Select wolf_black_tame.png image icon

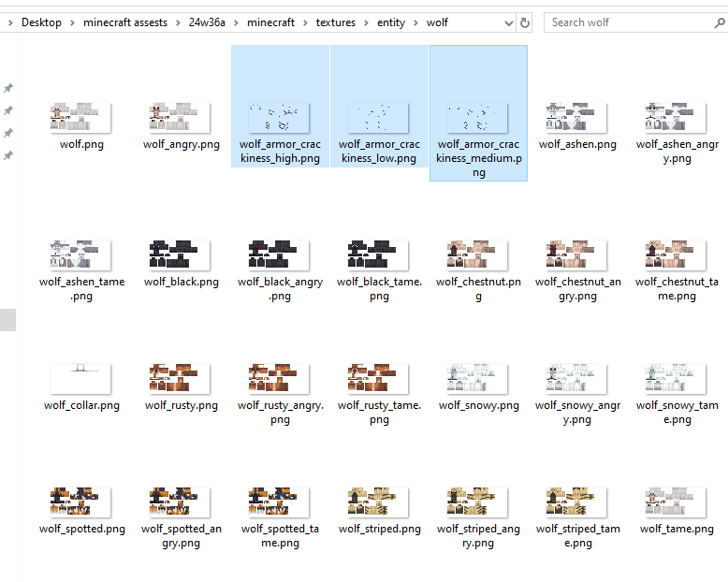(x=378, y=255)
